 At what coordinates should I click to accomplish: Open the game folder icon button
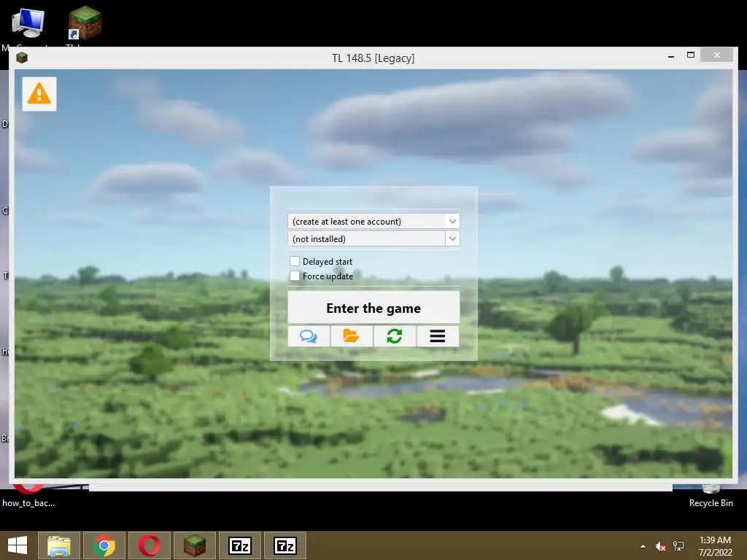352,336
